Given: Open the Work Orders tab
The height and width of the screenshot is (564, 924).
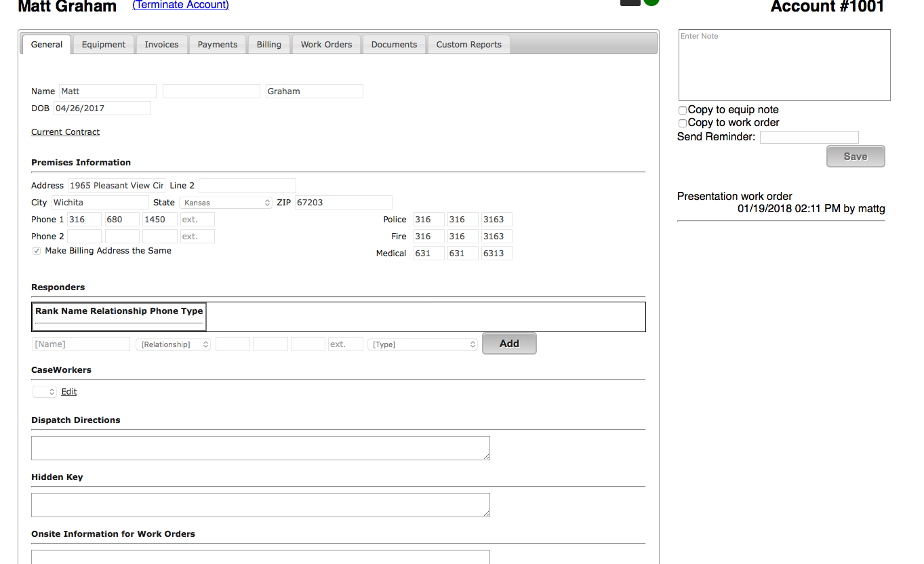Looking at the screenshot, I should pyautogui.click(x=326, y=45).
